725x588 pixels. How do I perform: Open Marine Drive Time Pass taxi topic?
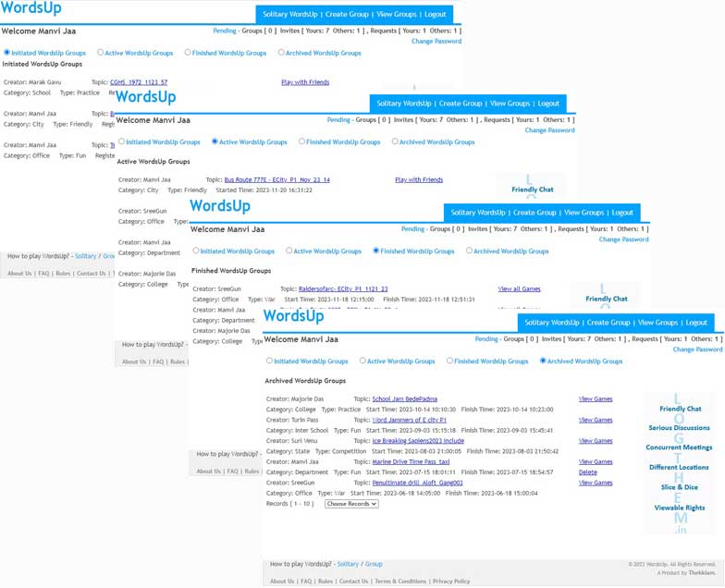coord(411,462)
